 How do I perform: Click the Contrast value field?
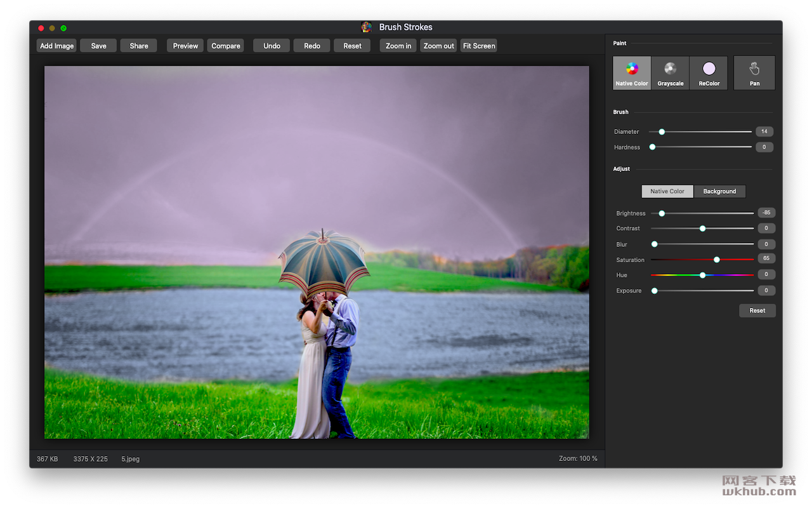[x=766, y=228]
